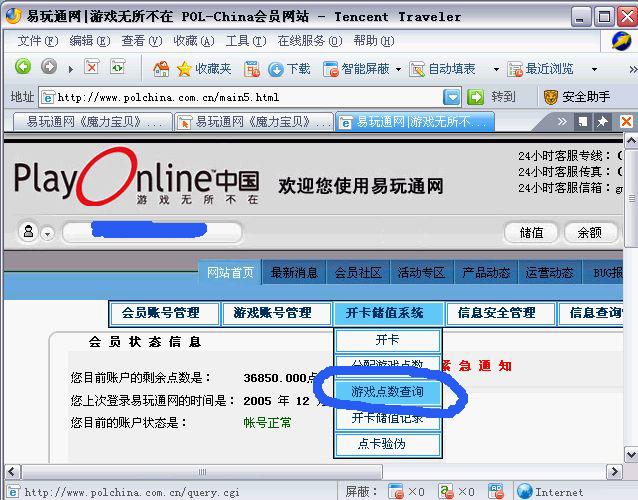The image size is (638, 500).
Task: Expand 最近浏览 dropdown arrow
Action: pyautogui.click(x=594, y=70)
